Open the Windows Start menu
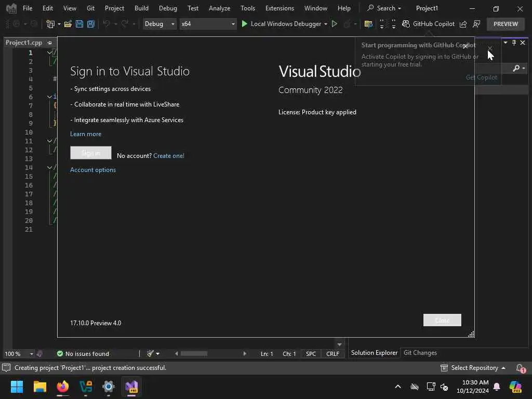 (x=17, y=387)
